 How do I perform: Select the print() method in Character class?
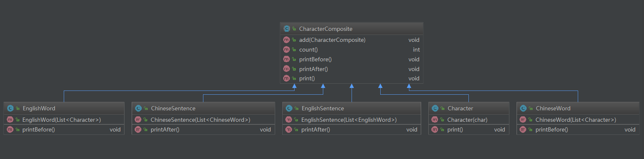[x=468, y=129]
